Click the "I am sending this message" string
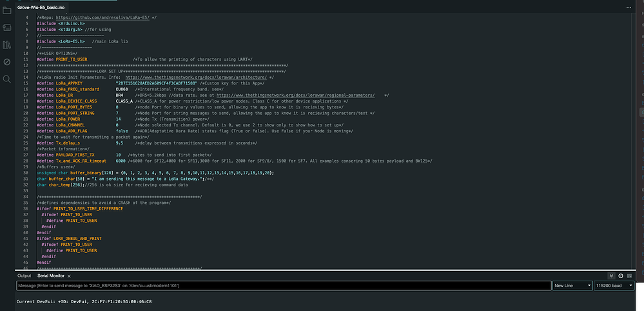 [x=146, y=179]
